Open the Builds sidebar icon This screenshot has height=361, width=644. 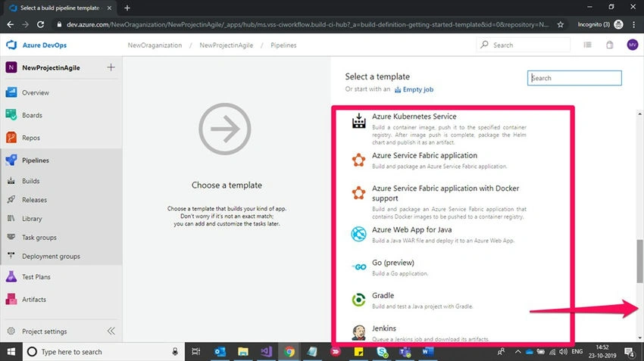(x=11, y=180)
